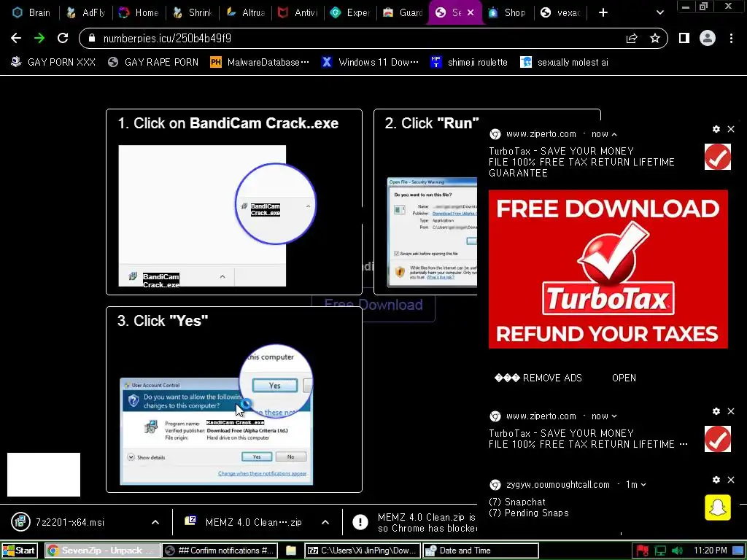Click the 11:20 PM system clock
Viewport: 747px width, 560px height.
click(x=711, y=551)
